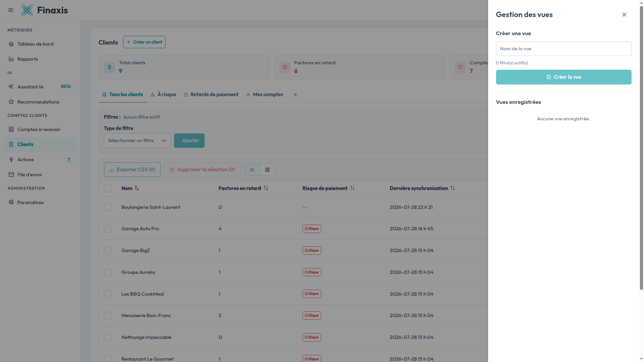Check the Nettoyage Impeccable row checkbox

[108, 338]
